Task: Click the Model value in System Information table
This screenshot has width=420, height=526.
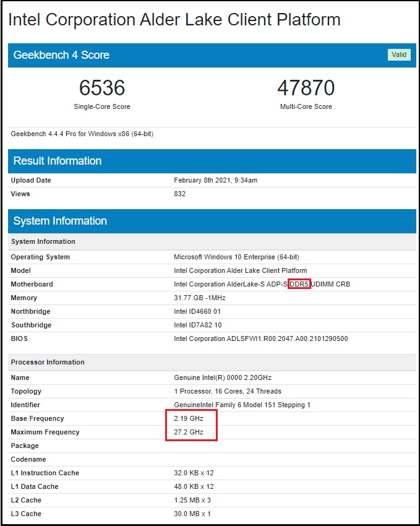Action: (x=241, y=270)
